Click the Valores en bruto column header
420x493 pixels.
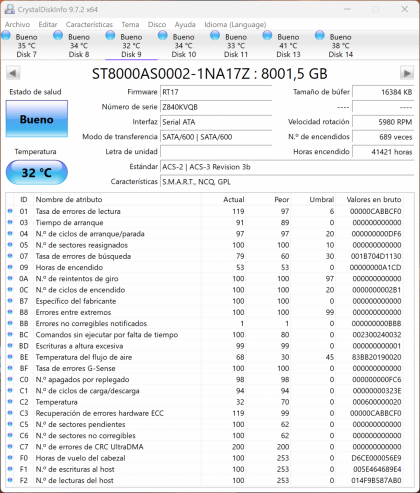pyautogui.click(x=370, y=200)
